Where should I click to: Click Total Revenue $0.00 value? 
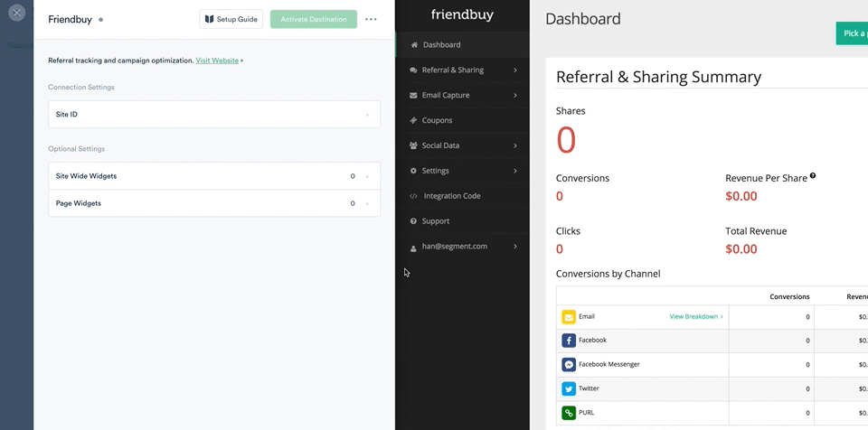pyautogui.click(x=741, y=249)
